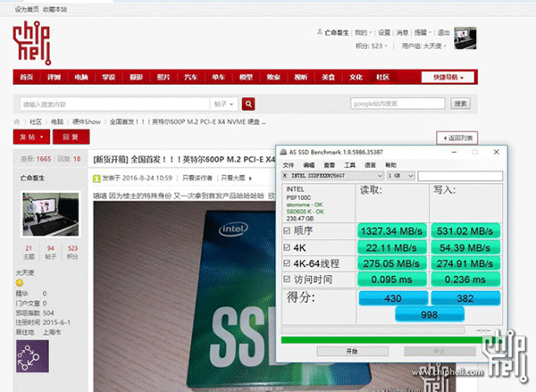Click the 只看大图 link

click(233, 178)
